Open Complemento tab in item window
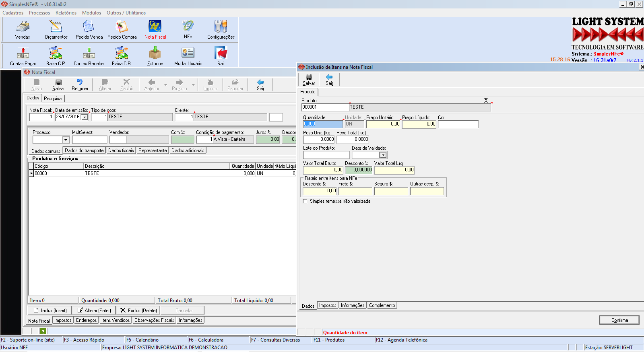The width and height of the screenshot is (644, 352). click(x=382, y=305)
